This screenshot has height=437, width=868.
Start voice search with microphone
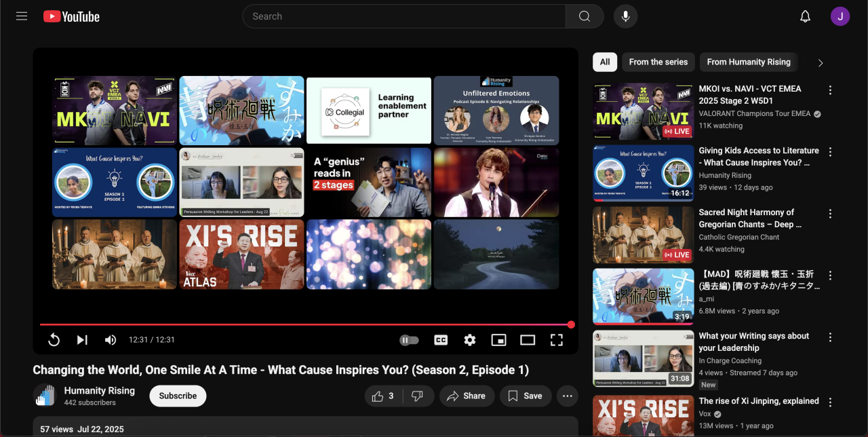(625, 16)
